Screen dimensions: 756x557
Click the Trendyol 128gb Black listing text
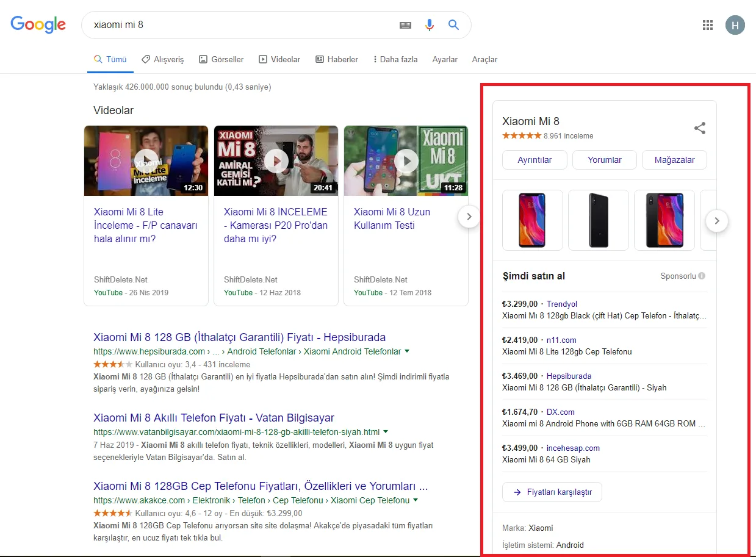click(x=604, y=316)
